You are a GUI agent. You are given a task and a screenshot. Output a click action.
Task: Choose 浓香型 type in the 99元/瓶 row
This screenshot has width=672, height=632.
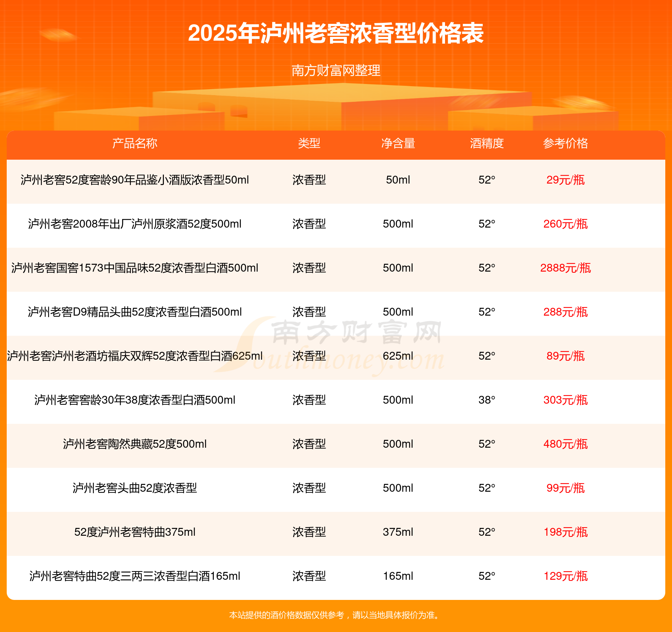tap(309, 488)
